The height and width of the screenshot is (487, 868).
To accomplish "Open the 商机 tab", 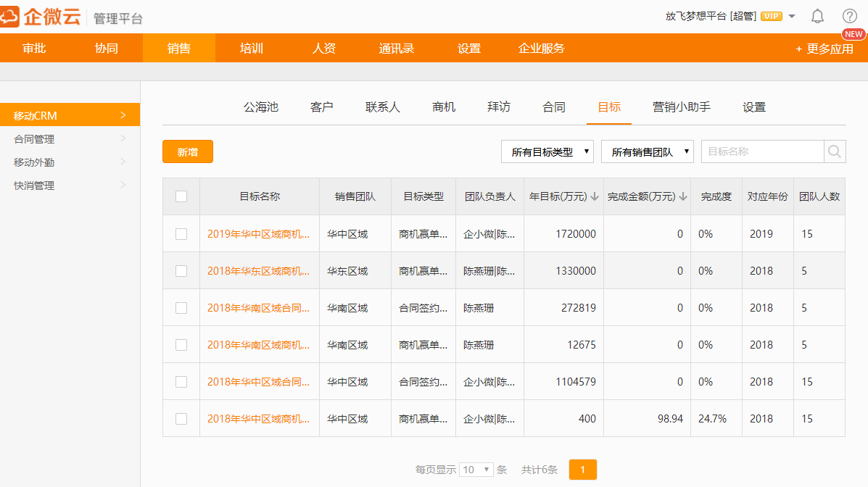I will coord(444,107).
